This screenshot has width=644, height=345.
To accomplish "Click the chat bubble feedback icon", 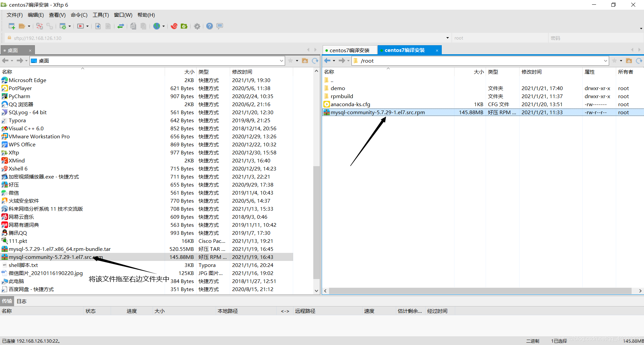I will point(220,26).
